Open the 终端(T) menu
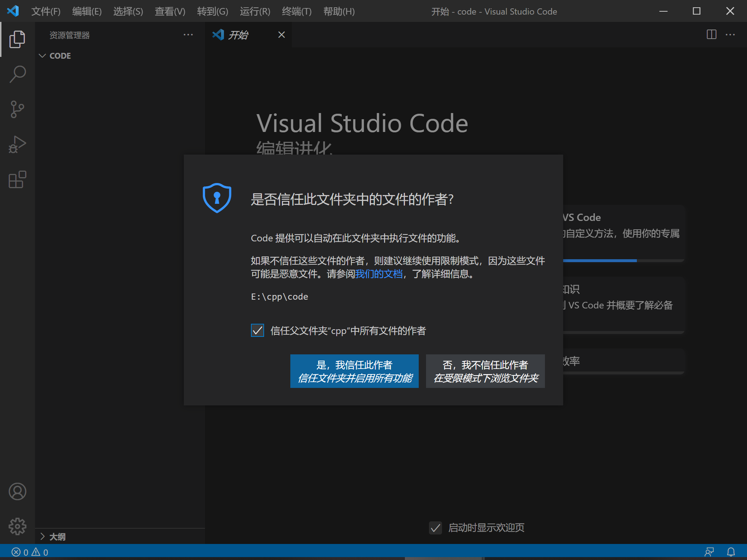Image resolution: width=747 pixels, height=560 pixels. 297,11
